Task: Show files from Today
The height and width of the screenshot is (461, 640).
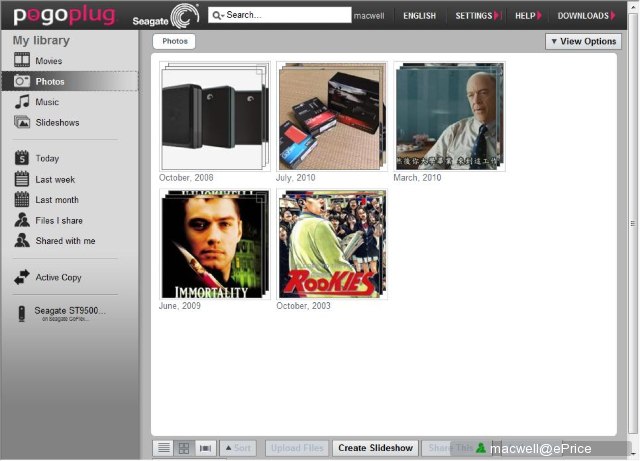Action: coord(47,158)
